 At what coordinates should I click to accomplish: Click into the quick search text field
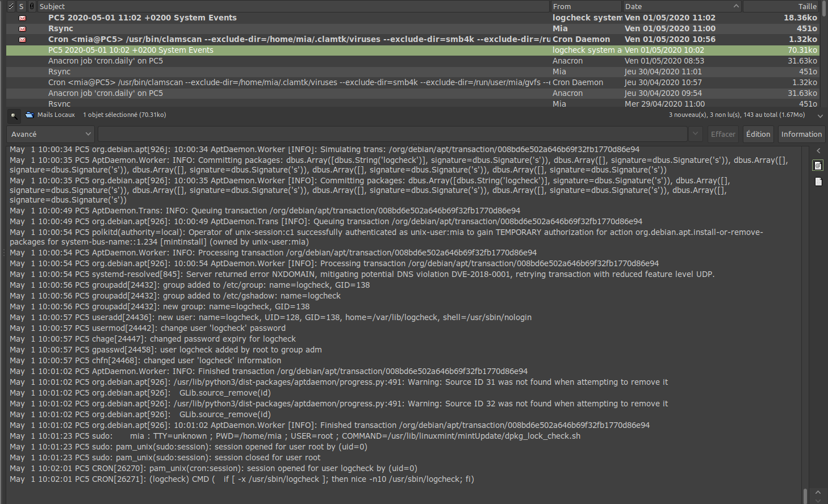[x=392, y=135]
